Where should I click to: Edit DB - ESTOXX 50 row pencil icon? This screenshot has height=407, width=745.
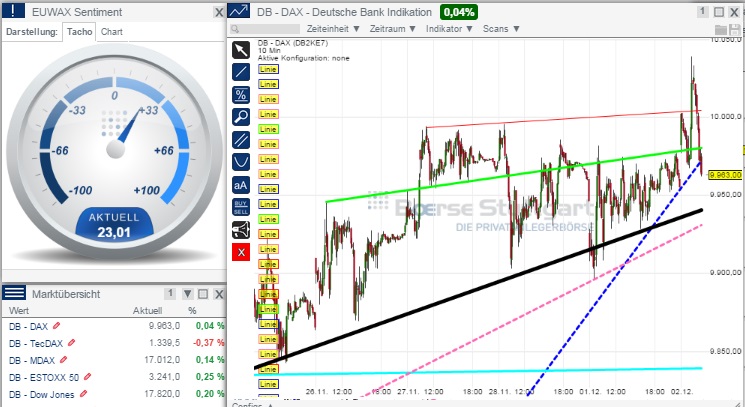tap(87, 377)
